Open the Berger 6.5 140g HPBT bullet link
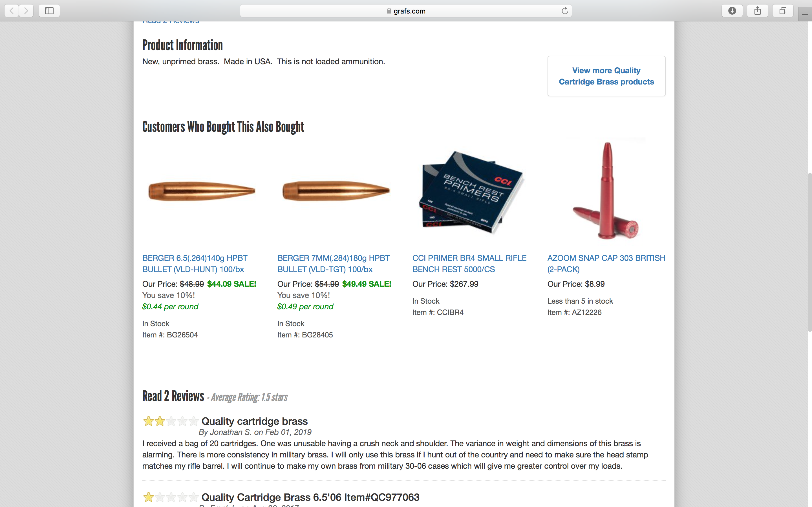The height and width of the screenshot is (507, 812). tap(195, 264)
